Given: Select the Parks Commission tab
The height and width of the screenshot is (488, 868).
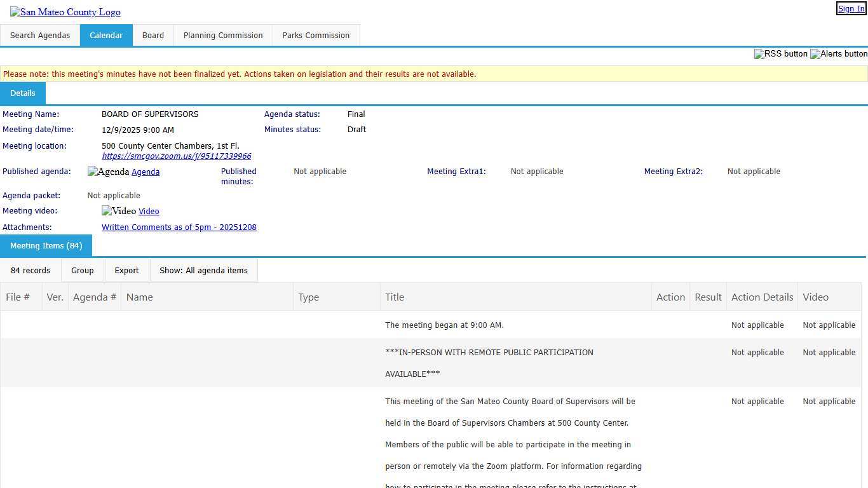Looking at the screenshot, I should coord(316,36).
